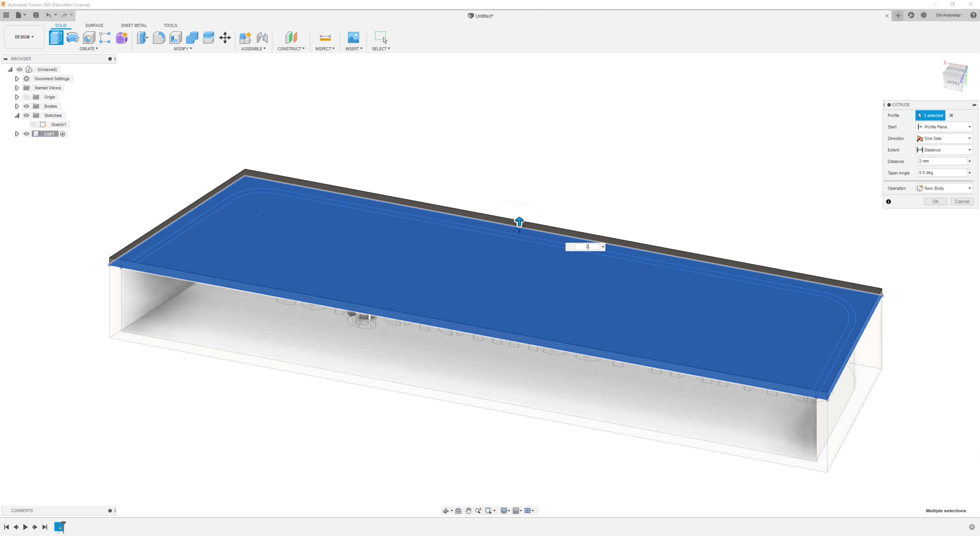The height and width of the screenshot is (536, 980).
Task: Hide the Lid:1 body
Action: [26, 133]
